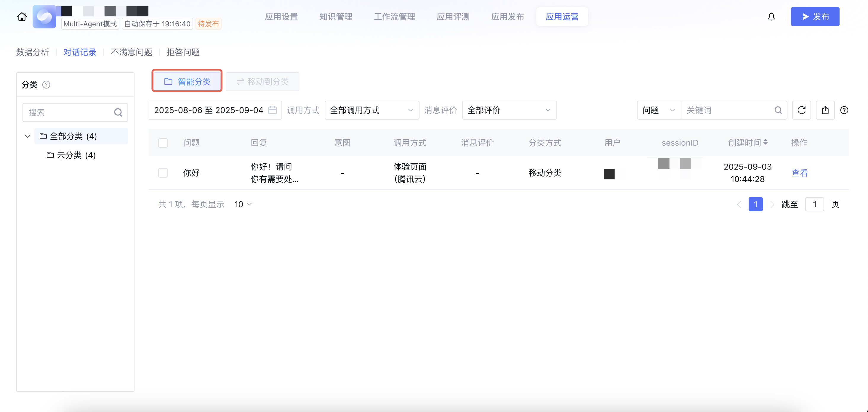Click the export icon button

tap(825, 110)
